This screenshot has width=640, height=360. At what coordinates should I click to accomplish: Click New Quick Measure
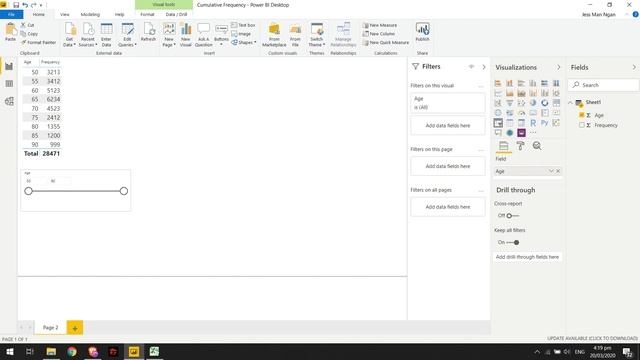pos(386,42)
